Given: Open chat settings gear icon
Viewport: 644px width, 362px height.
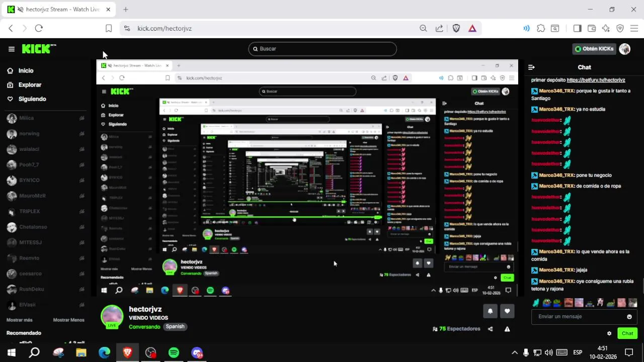Looking at the screenshot, I should [x=609, y=333].
